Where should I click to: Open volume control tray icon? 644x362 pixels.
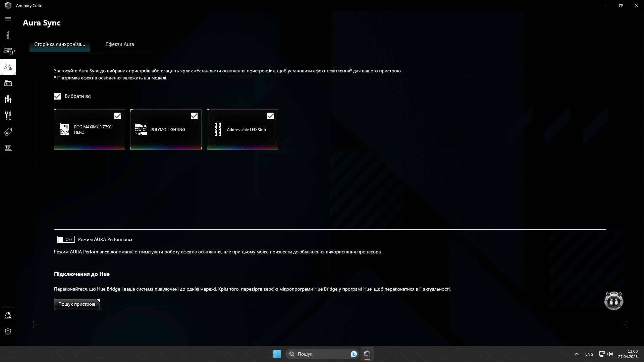(610, 354)
